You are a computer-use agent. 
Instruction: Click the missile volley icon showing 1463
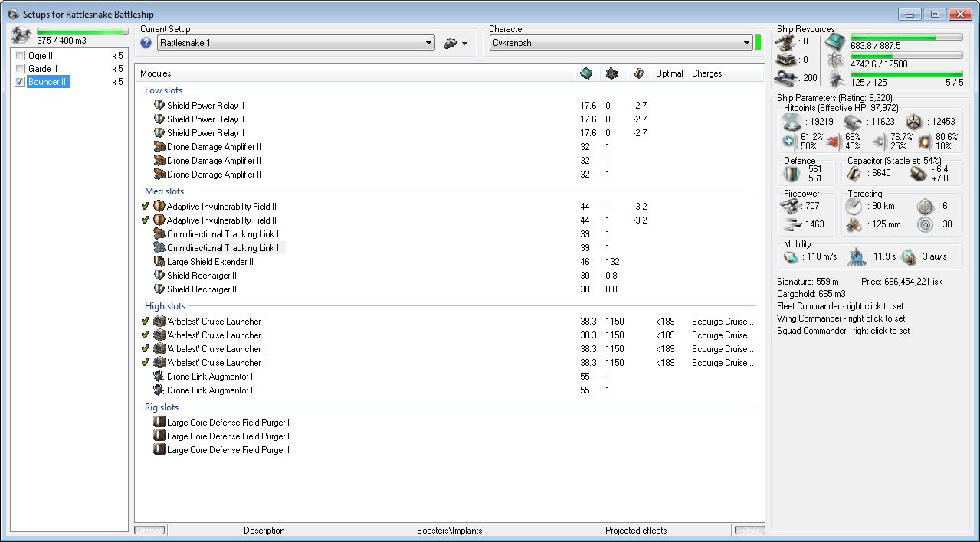coord(792,224)
